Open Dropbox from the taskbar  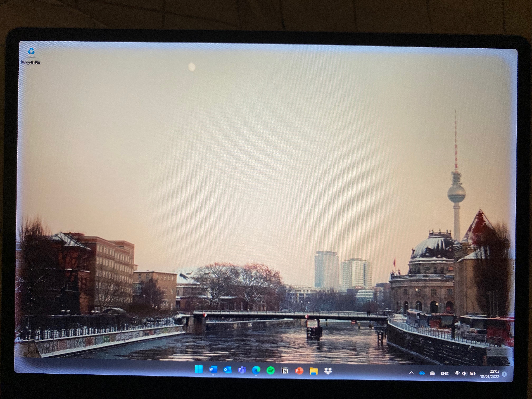click(x=328, y=371)
